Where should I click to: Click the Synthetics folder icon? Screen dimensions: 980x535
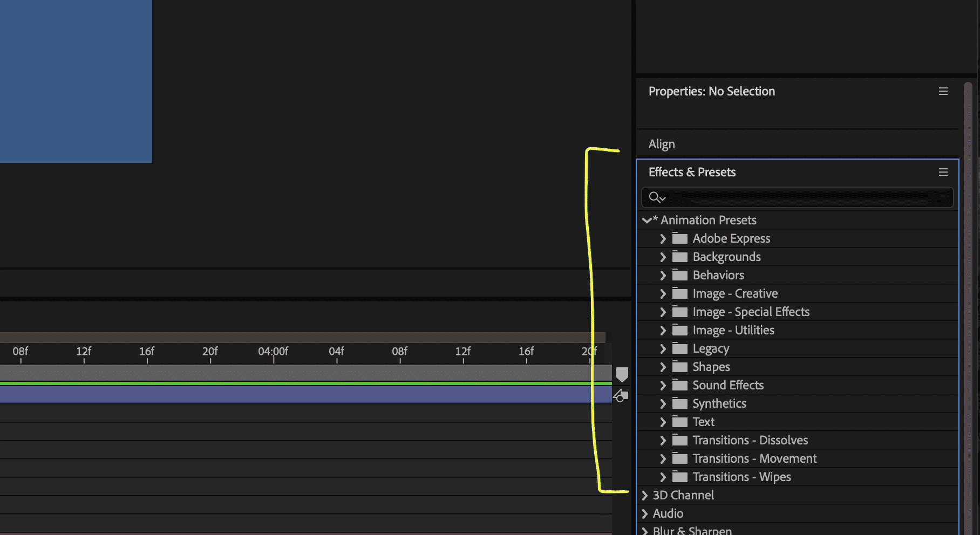click(x=680, y=403)
